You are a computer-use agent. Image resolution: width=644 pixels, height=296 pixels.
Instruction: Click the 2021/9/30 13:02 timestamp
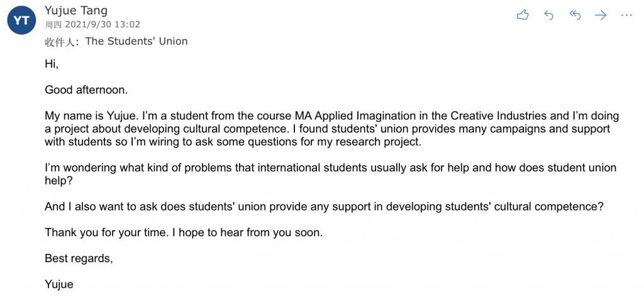(x=102, y=25)
